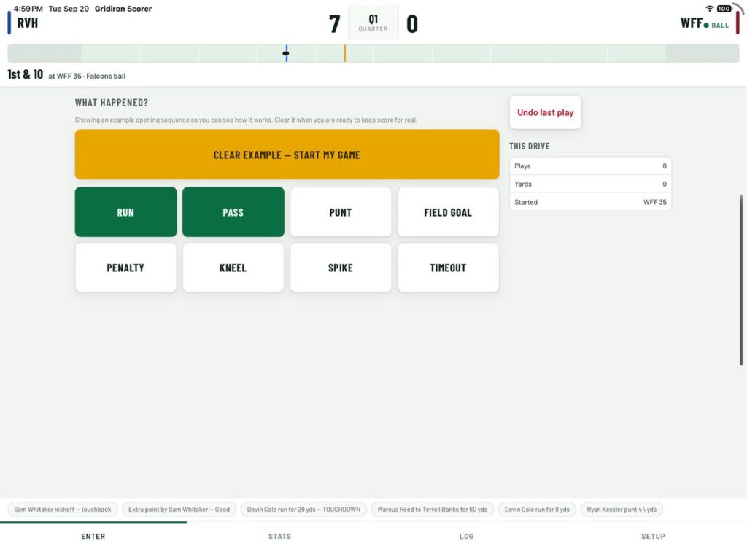Switch to the STATS tab
The width and height of the screenshot is (747, 560).
(279, 536)
